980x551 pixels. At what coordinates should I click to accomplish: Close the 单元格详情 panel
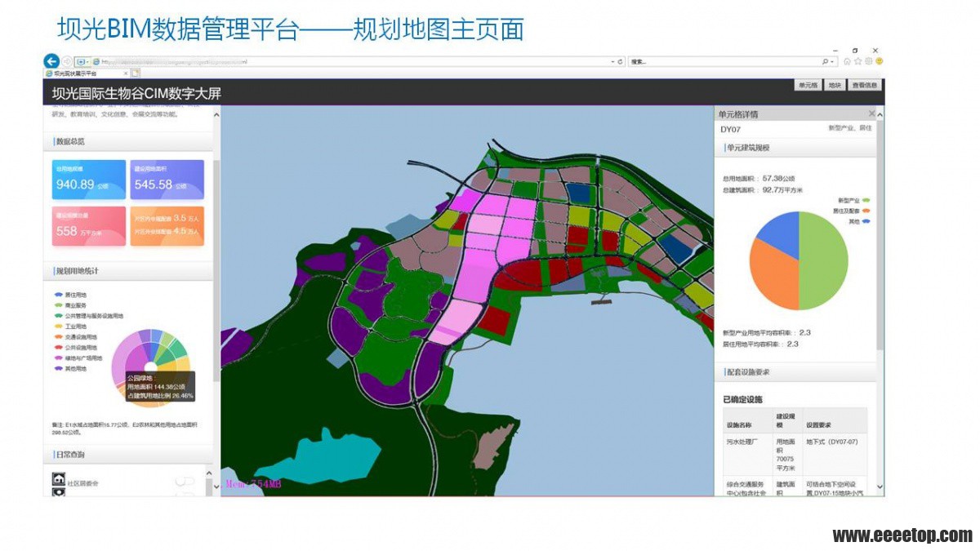(x=871, y=113)
